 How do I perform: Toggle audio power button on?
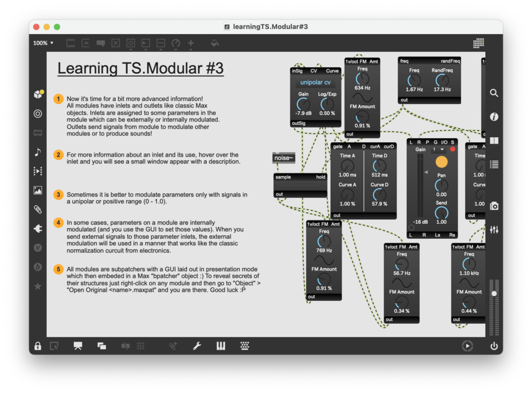click(494, 346)
